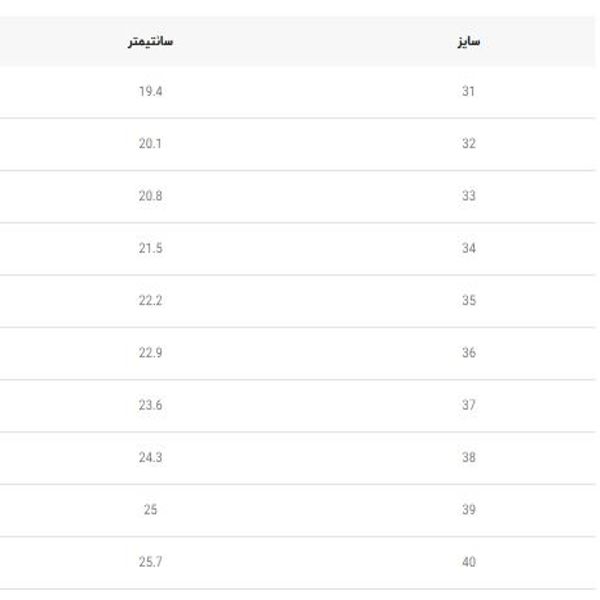Select the size 34 cell
The height and width of the screenshot is (600, 600).
pyautogui.click(x=469, y=248)
